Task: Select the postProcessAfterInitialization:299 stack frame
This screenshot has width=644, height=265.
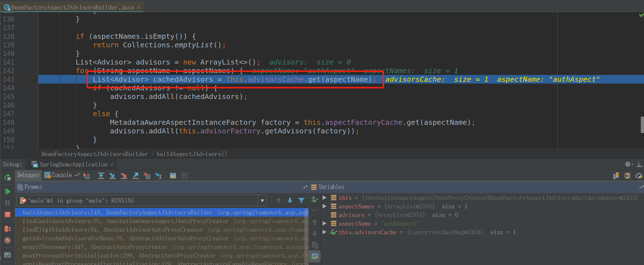Action: point(162,256)
